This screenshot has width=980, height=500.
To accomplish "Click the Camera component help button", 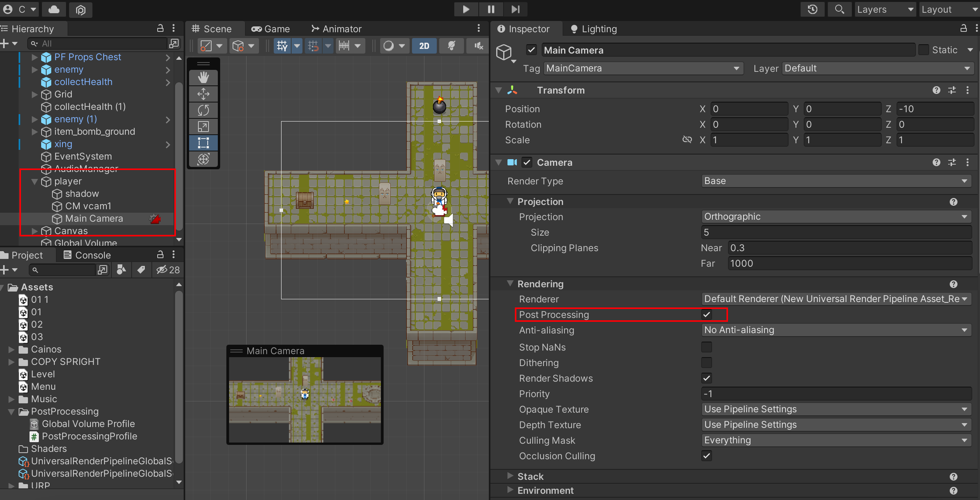I will [x=937, y=162].
